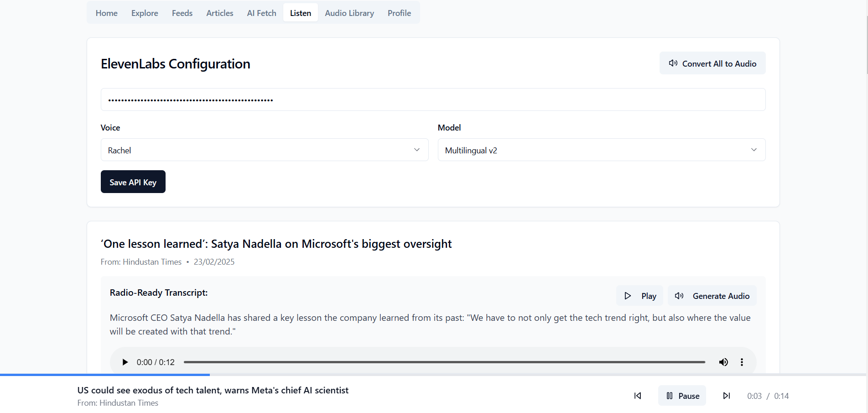
Task: Click the 'ElevenLabs Configuration' heading
Action: click(176, 64)
